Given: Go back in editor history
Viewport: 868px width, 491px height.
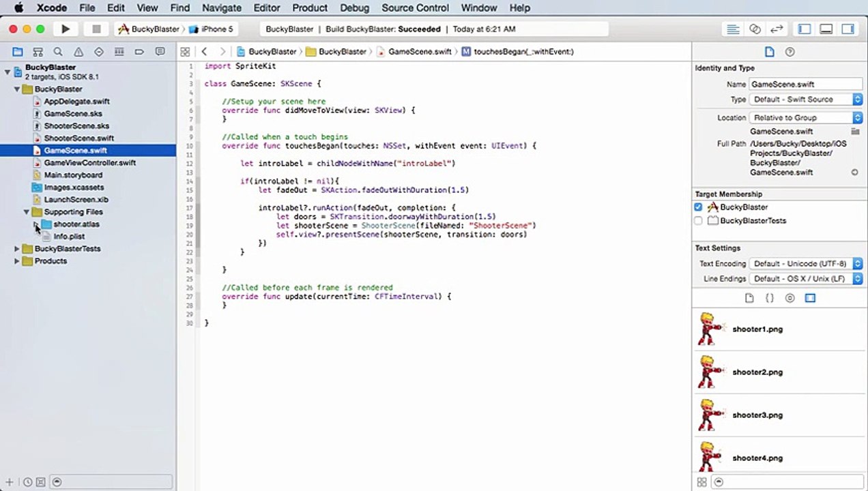Looking at the screenshot, I should pos(204,52).
